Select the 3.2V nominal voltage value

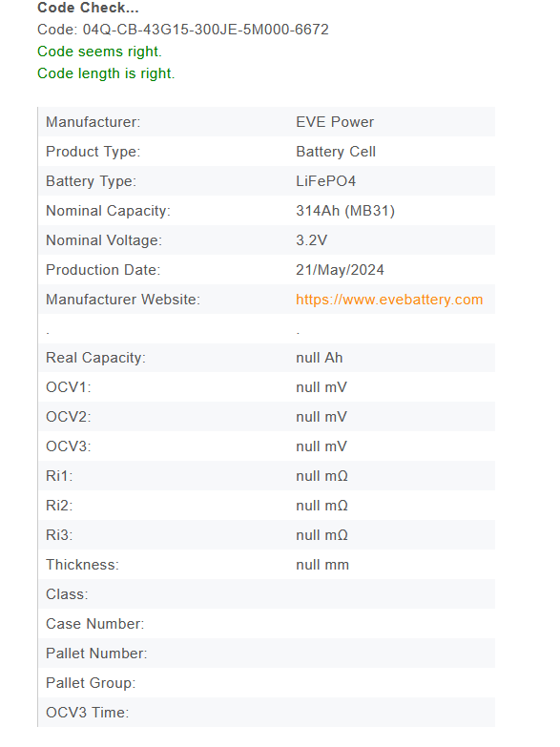(311, 240)
